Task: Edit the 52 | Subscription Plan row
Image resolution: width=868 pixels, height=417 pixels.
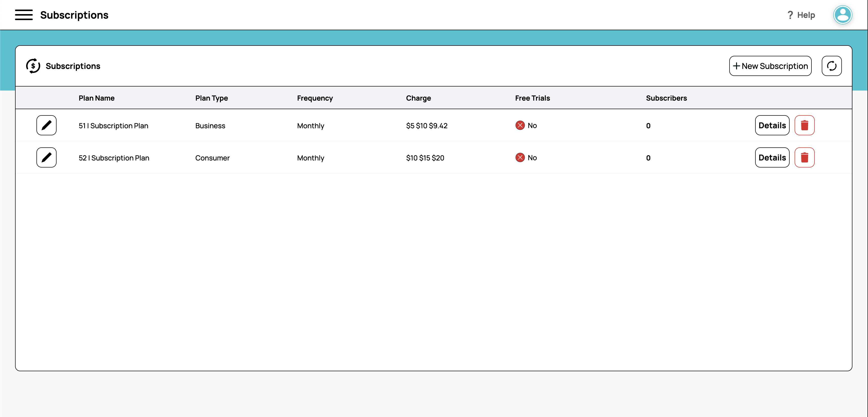Action: [x=46, y=157]
